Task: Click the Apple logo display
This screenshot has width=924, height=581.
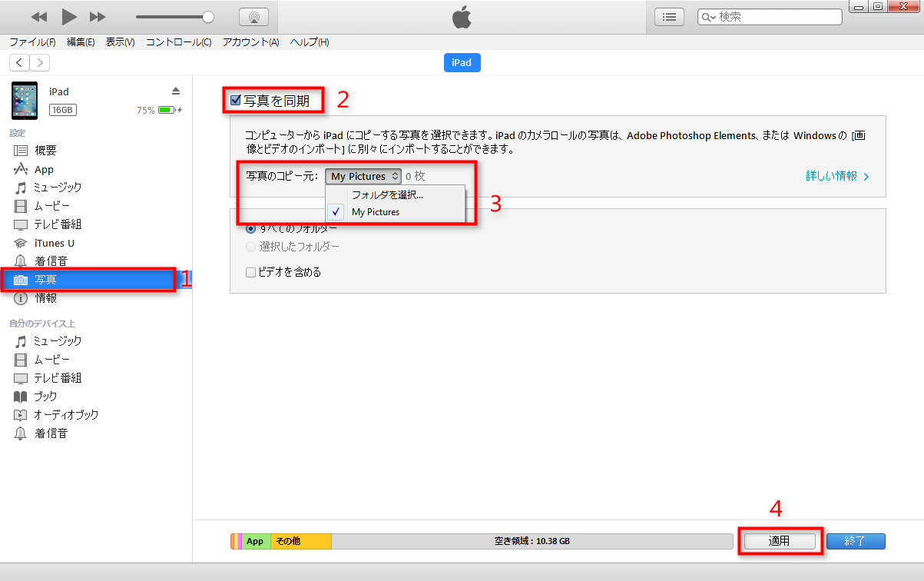Action: tap(462, 17)
